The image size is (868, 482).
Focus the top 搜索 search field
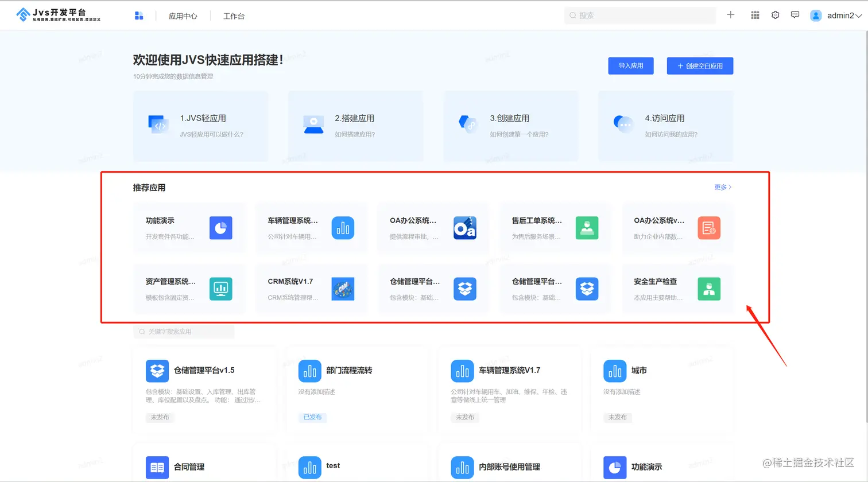pyautogui.click(x=640, y=15)
